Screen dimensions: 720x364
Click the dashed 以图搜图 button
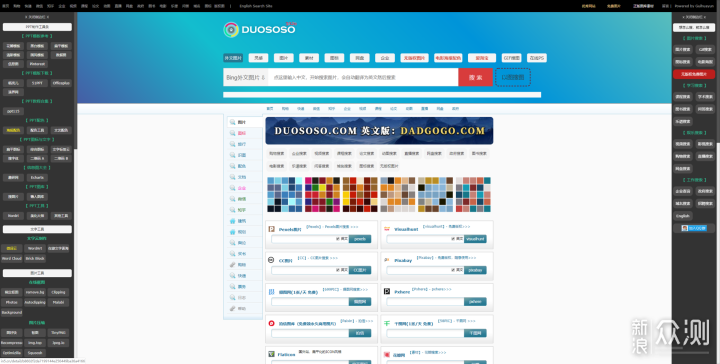512,77
